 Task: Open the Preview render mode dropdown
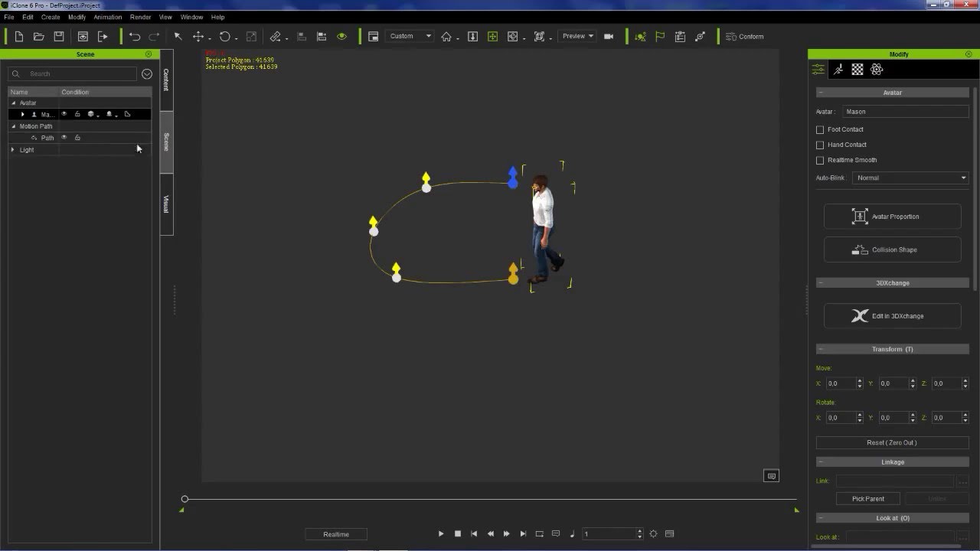[x=578, y=36]
